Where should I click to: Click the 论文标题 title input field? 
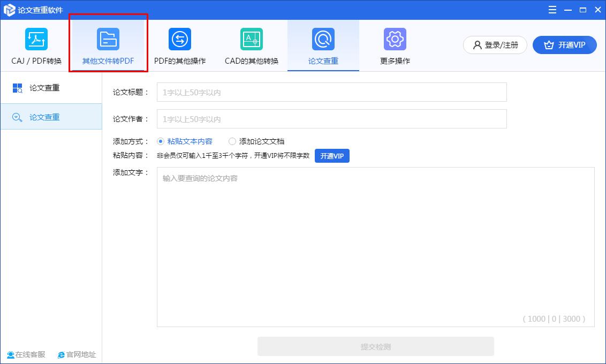[x=331, y=92]
